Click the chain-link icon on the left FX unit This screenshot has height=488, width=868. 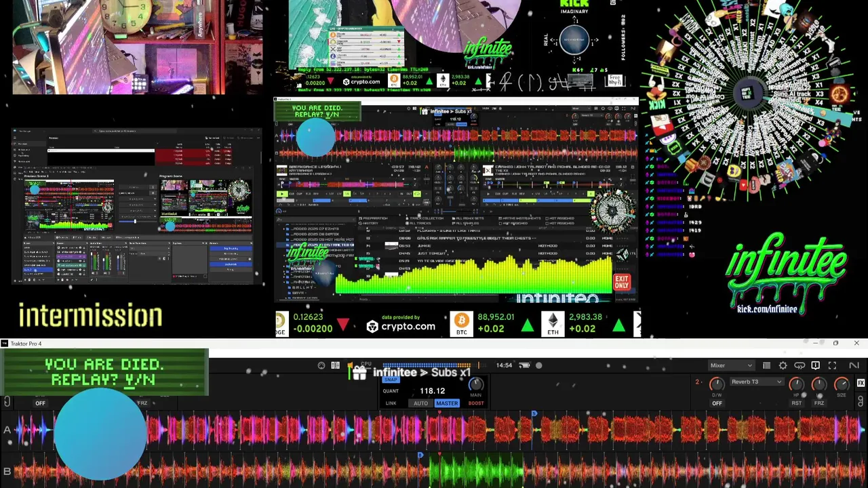pos(7,403)
